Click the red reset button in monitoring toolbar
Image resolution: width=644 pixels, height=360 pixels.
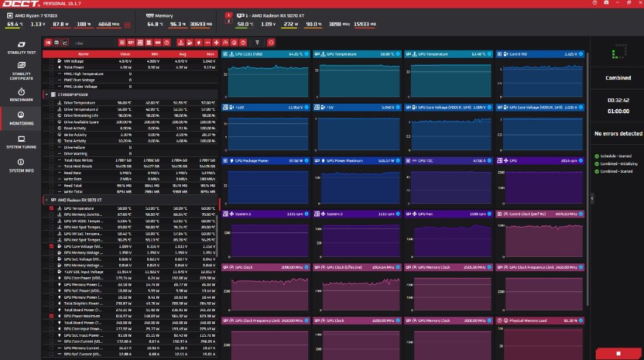tap(271, 43)
